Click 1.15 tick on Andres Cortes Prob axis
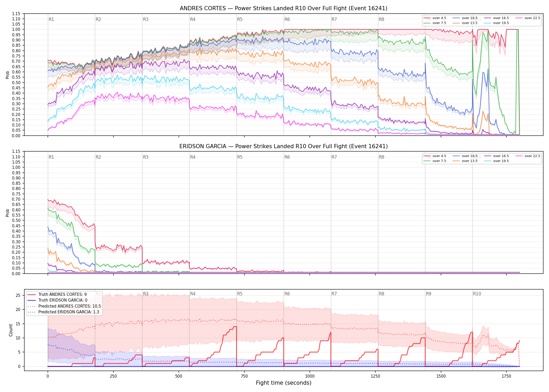The width and height of the screenshot is (549, 392). pos(16,14)
